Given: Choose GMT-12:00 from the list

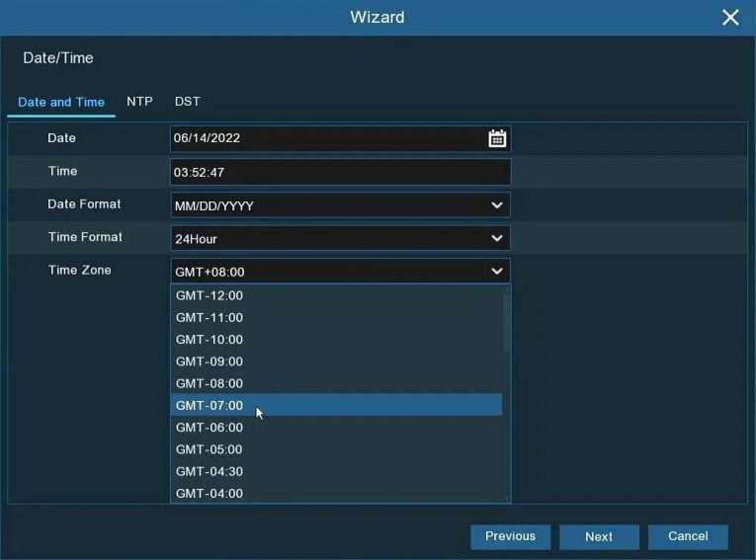Looking at the screenshot, I should click(x=336, y=295).
